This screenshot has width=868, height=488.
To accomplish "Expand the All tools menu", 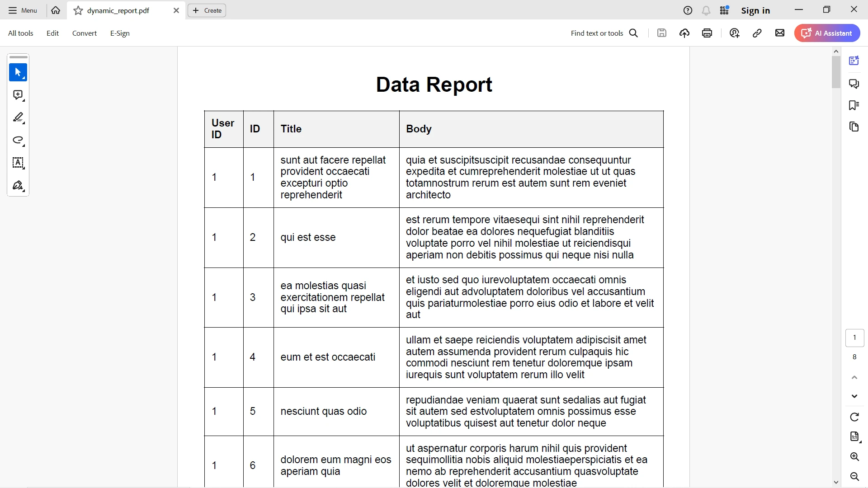I will coord(20,33).
